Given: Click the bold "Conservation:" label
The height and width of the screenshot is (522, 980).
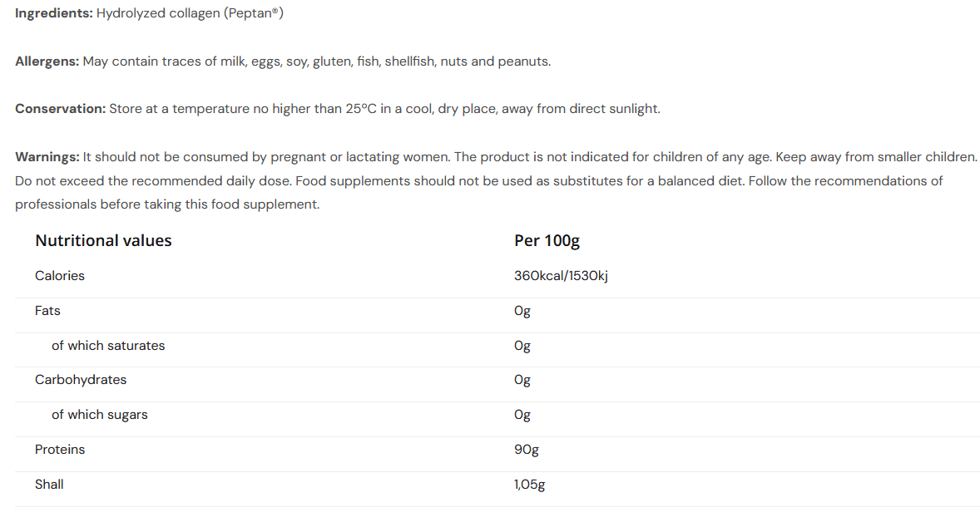Looking at the screenshot, I should click(x=60, y=109).
